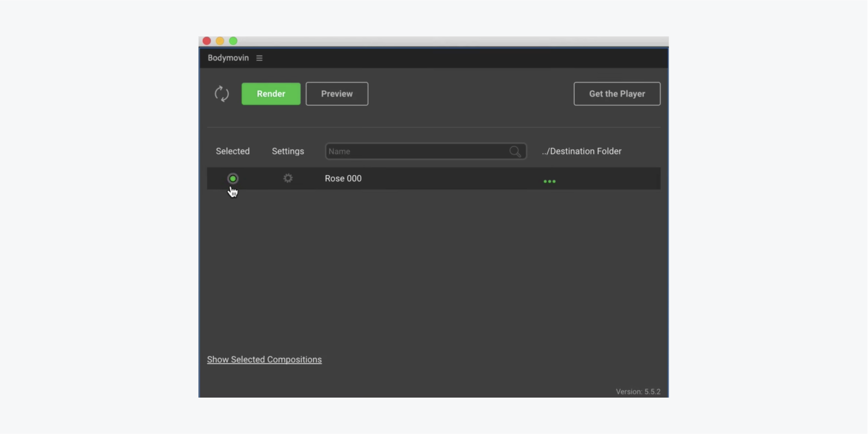Click the refresh compositions icon
This screenshot has width=868, height=434.
tap(221, 94)
